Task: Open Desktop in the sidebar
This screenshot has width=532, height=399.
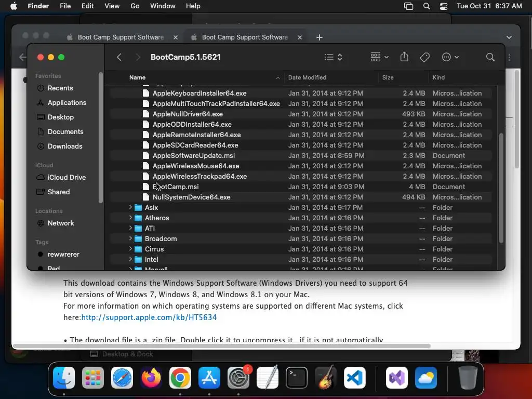Action: tap(60, 117)
